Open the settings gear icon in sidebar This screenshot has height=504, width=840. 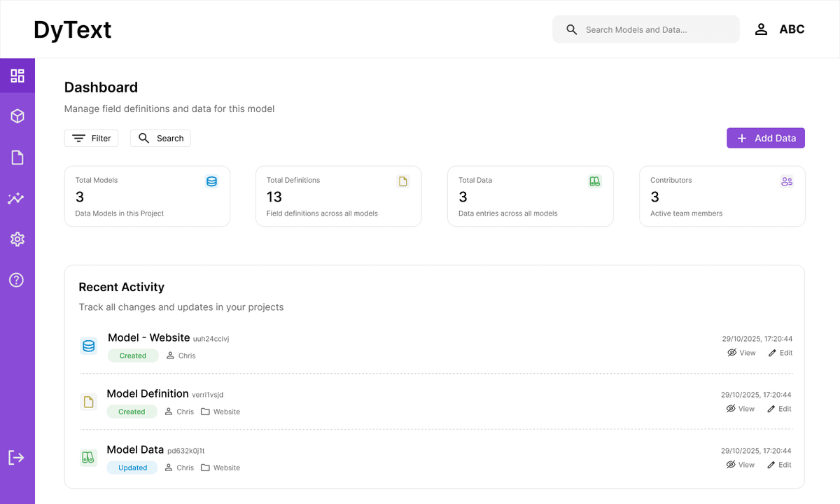click(x=17, y=239)
